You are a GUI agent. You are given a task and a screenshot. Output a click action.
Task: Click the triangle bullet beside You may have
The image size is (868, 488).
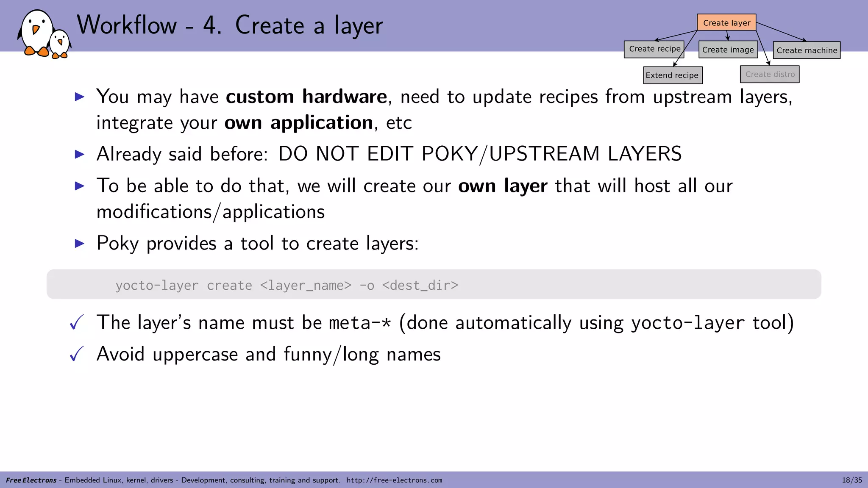click(80, 97)
